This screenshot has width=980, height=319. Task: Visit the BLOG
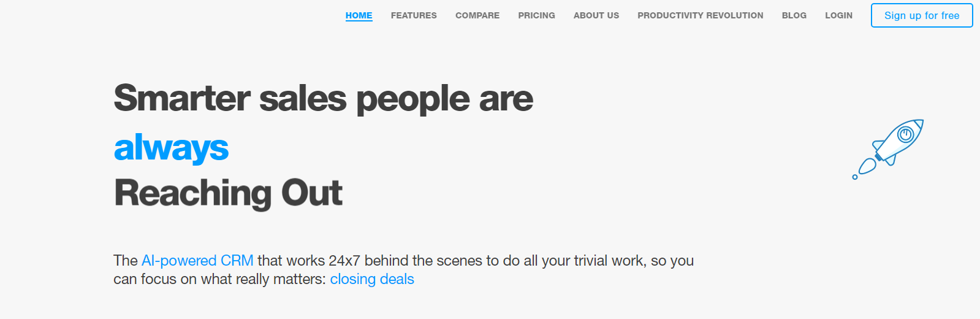click(794, 15)
